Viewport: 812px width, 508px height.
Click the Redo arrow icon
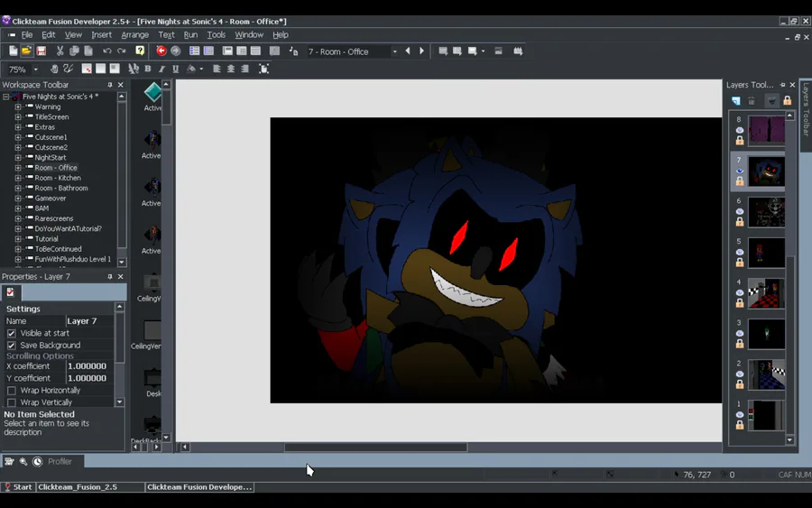[122, 51]
